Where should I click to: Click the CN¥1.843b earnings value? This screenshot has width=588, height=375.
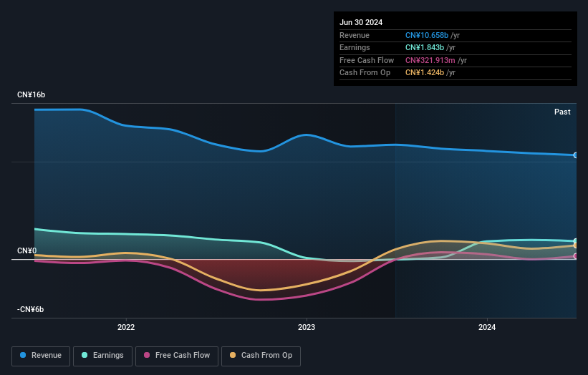(x=425, y=47)
